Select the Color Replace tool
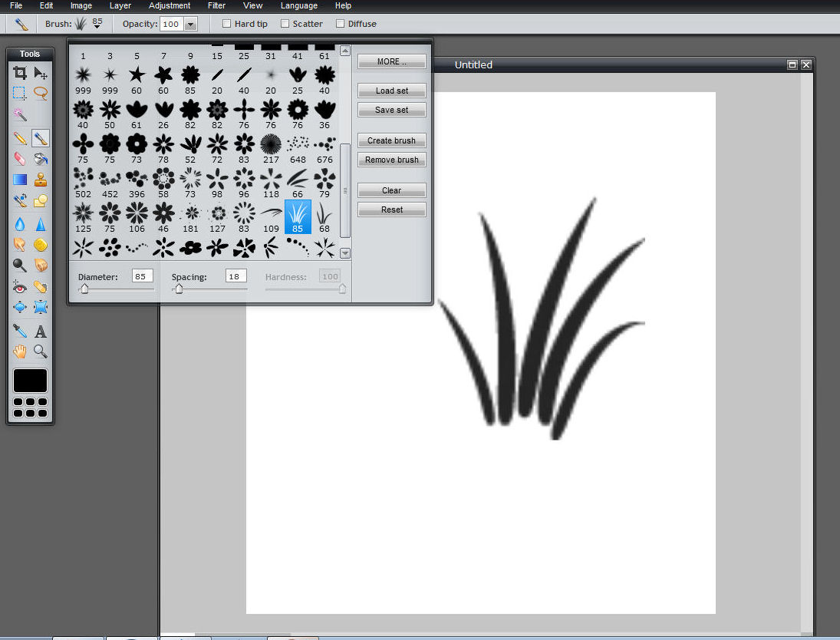This screenshot has height=640, width=840. 20,200
